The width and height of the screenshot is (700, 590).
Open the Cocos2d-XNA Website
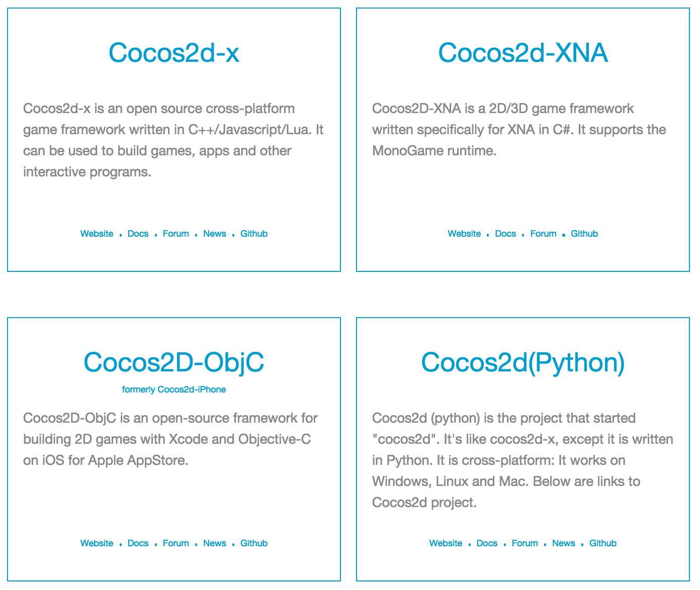pos(464,234)
